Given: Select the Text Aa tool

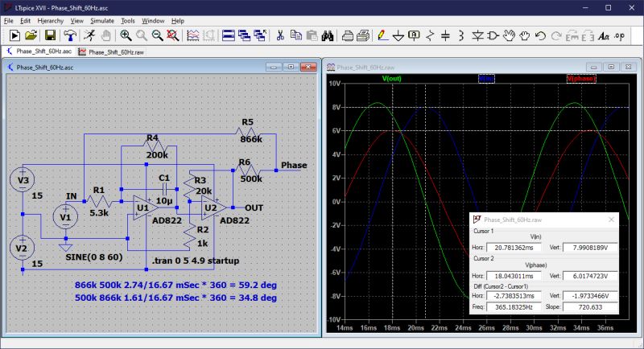Looking at the screenshot, I should [603, 35].
